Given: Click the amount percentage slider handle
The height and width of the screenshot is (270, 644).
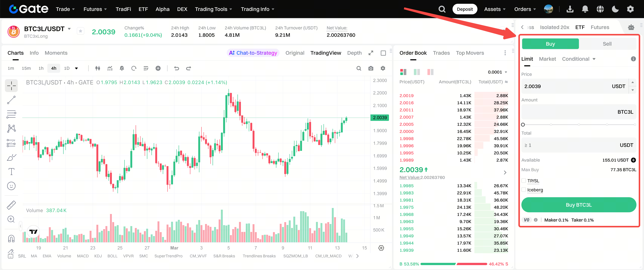Looking at the screenshot, I should pyautogui.click(x=523, y=125).
